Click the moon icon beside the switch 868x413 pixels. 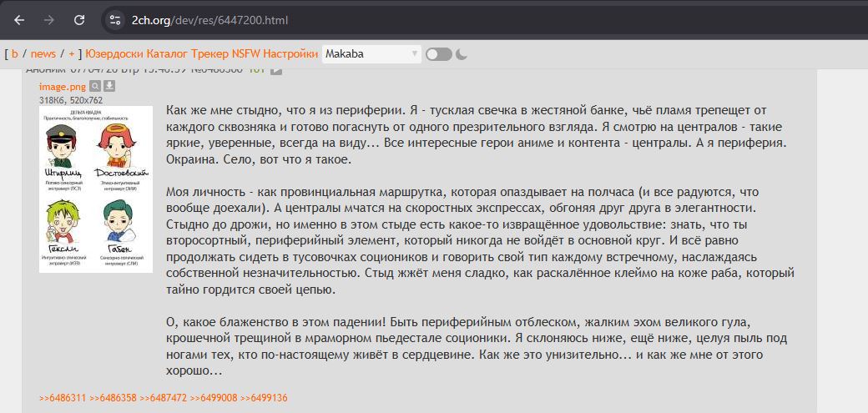[462, 54]
